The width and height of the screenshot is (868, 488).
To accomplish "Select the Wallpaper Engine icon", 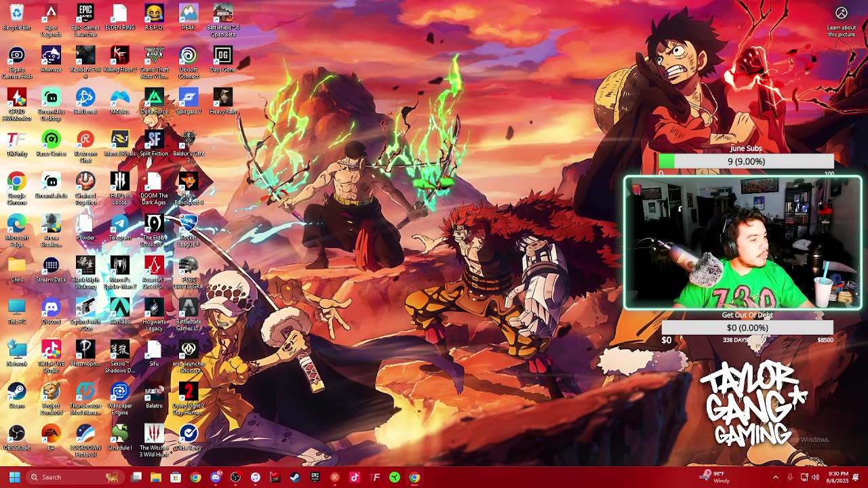I will point(120,399).
